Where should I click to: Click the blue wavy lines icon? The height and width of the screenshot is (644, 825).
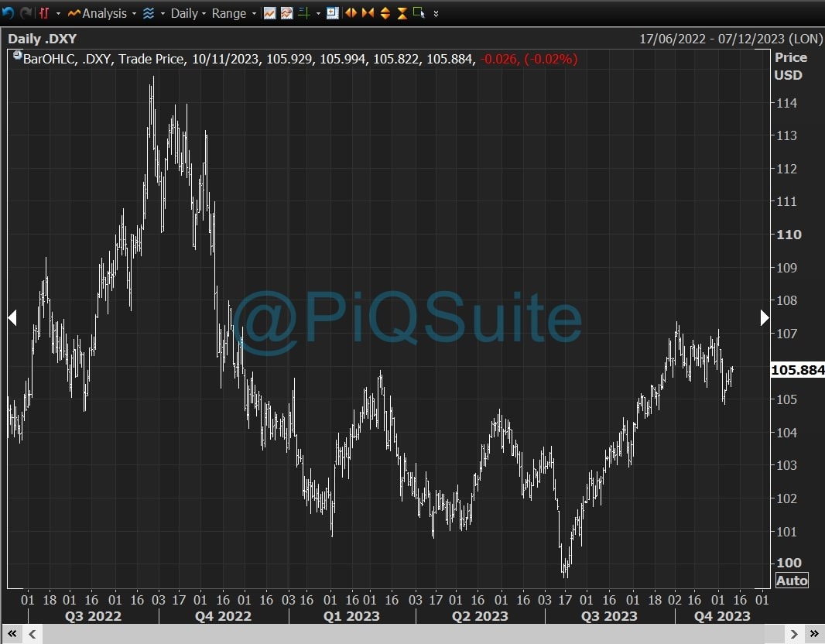pyautogui.click(x=149, y=13)
